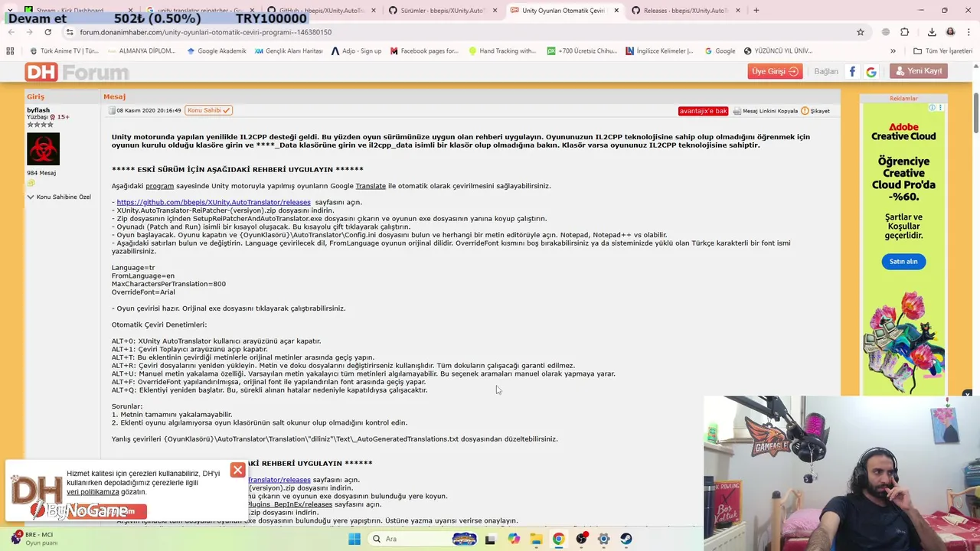
Task: Open Windows Start menu
Action: point(354,539)
